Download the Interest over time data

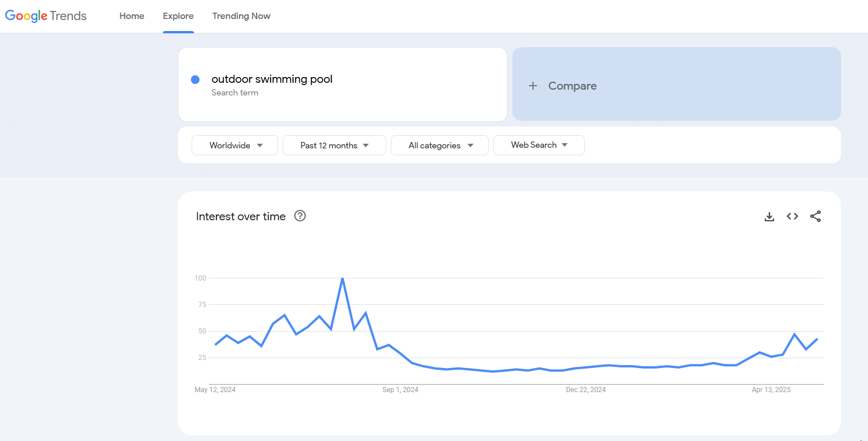click(769, 217)
